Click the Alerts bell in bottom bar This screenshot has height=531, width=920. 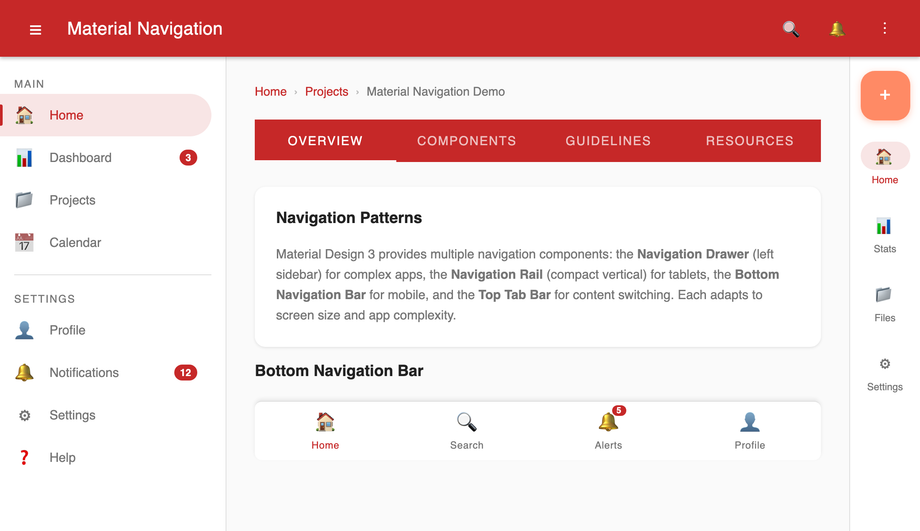coord(608,421)
